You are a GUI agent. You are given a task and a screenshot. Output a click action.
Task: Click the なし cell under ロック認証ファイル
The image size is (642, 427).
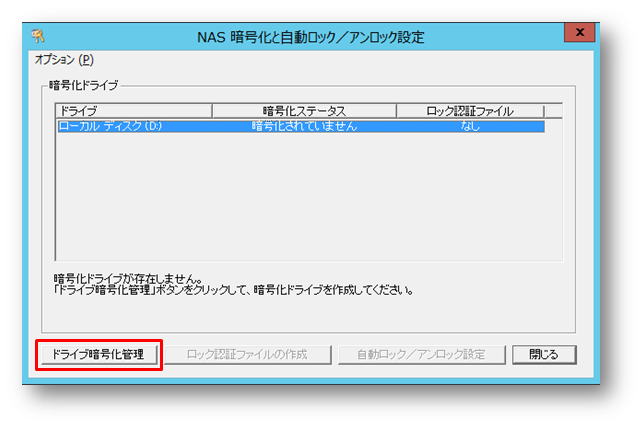pos(470,126)
